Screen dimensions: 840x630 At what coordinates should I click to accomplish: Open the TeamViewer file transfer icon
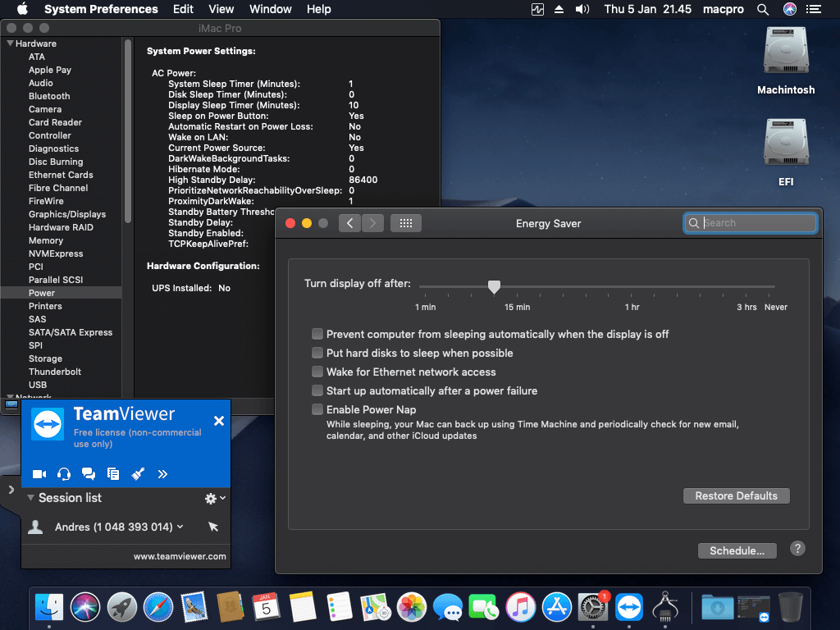coord(113,474)
